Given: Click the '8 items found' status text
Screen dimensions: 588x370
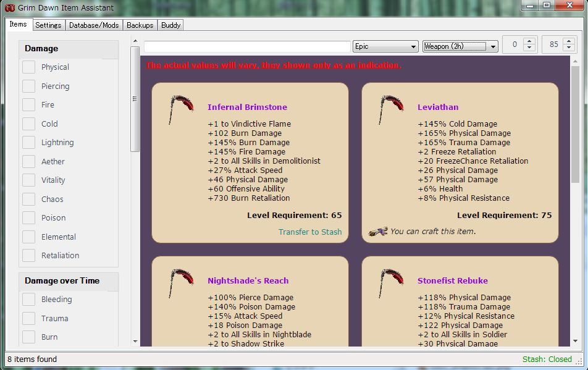Looking at the screenshot, I should point(32,359).
